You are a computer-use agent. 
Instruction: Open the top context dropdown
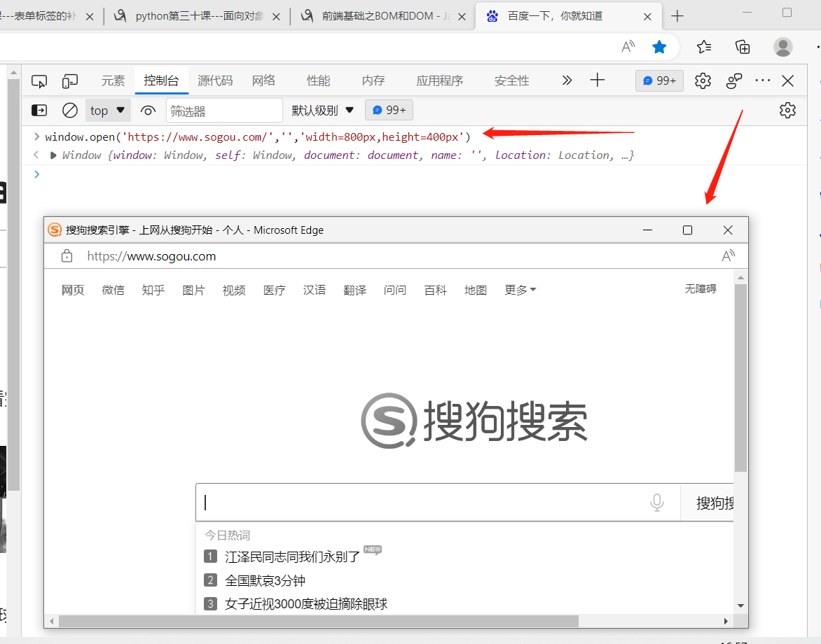coord(107,111)
